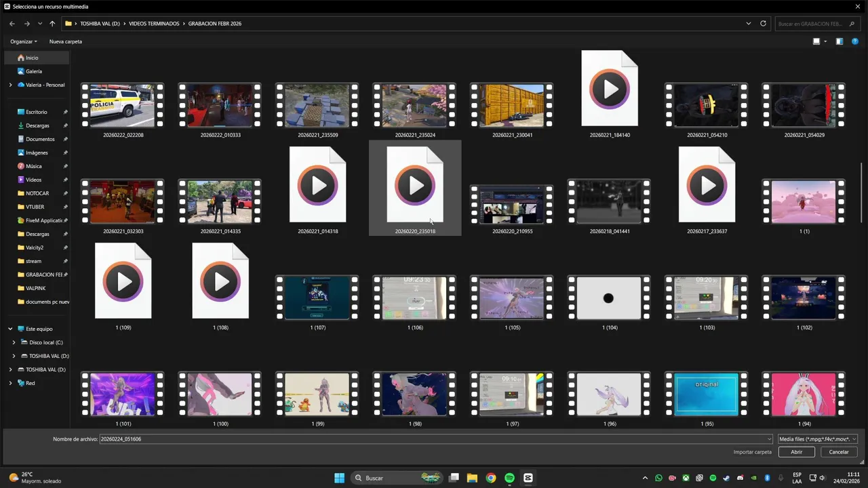
Task: Go up one folder level
Action: tap(52, 24)
